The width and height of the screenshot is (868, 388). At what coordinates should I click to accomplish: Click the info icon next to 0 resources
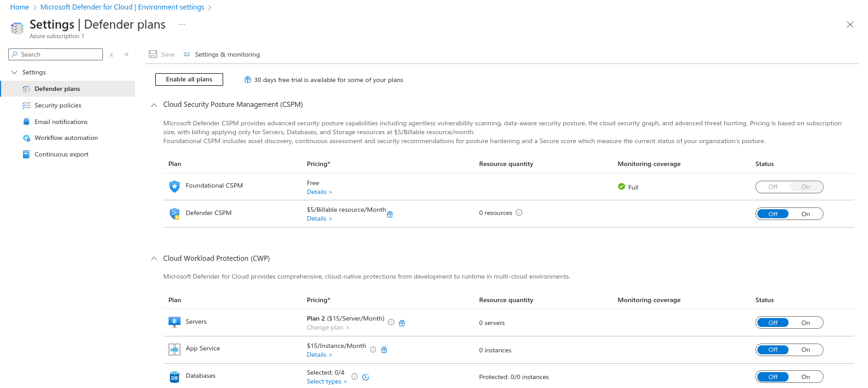point(519,212)
